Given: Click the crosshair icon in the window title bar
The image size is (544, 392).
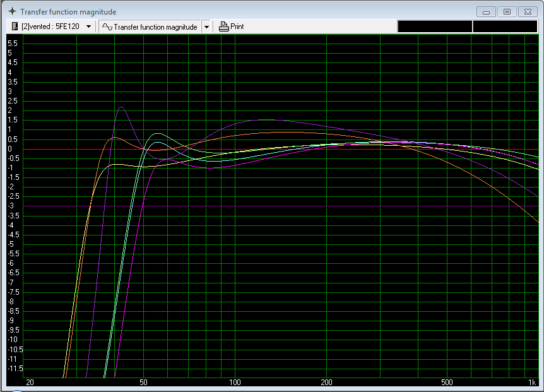Looking at the screenshot, I should coord(11,12).
